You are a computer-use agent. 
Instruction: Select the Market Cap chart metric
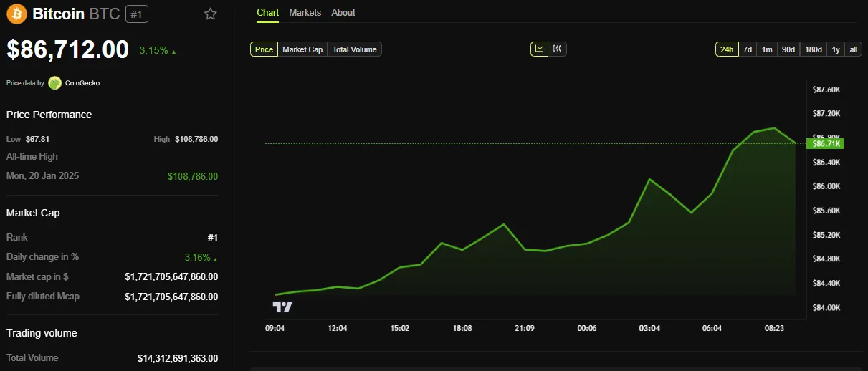coord(302,49)
